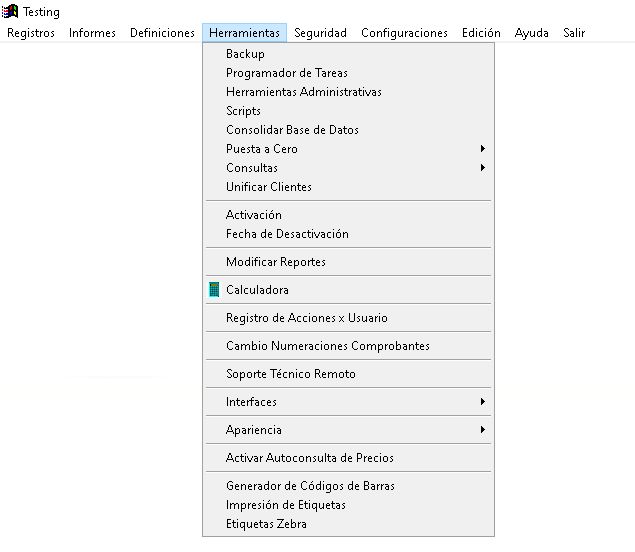This screenshot has height=552, width=635.
Task: Choose Herramientas Administrativas entry
Action: (x=303, y=92)
